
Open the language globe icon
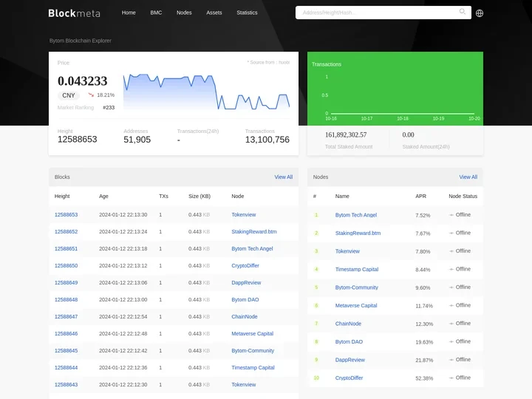(479, 13)
